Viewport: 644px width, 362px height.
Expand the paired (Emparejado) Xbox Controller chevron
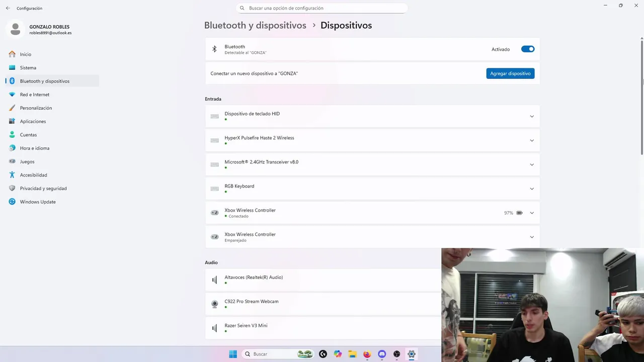(x=532, y=237)
